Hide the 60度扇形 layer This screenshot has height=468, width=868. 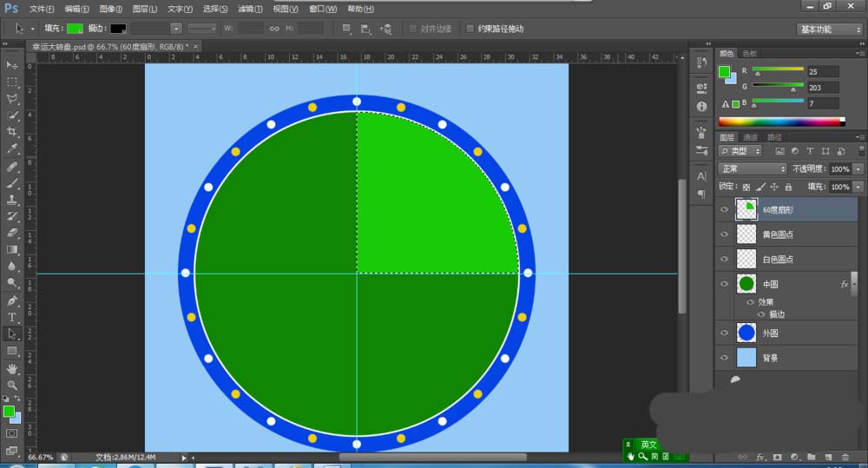pos(724,209)
